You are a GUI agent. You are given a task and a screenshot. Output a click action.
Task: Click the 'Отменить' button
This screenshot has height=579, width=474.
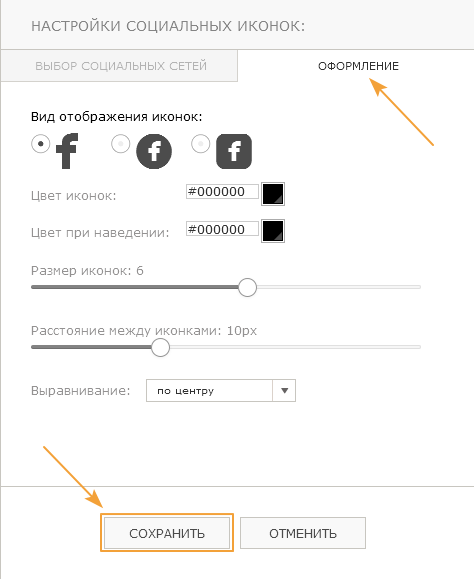coord(303,533)
